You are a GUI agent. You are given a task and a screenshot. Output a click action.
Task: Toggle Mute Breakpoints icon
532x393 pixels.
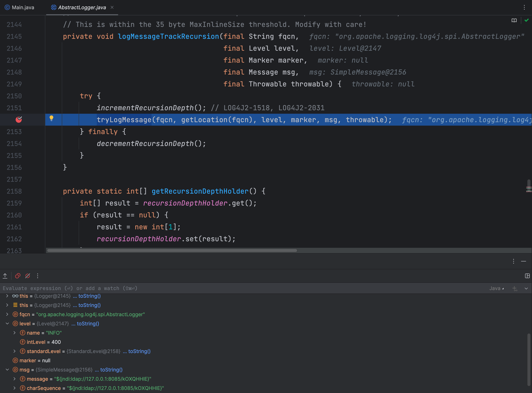tap(28, 276)
